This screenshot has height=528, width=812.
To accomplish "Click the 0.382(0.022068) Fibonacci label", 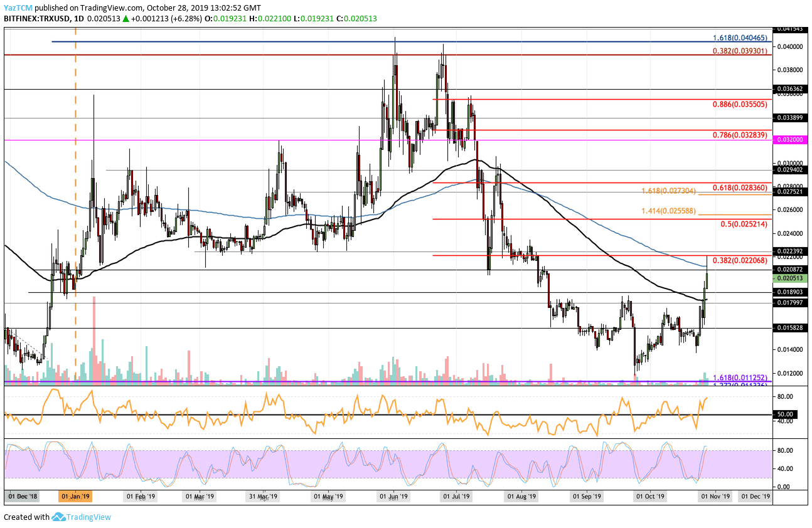I will 739,260.
